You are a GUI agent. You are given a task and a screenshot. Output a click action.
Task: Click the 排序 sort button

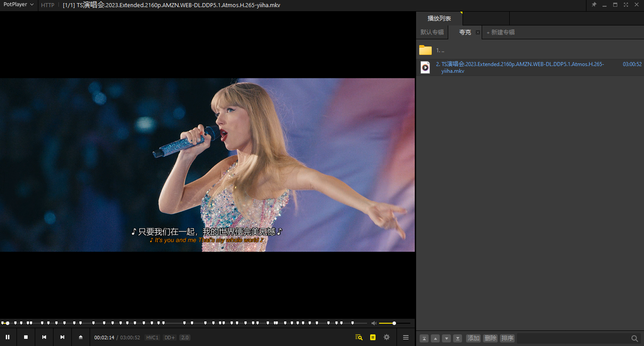click(507, 338)
